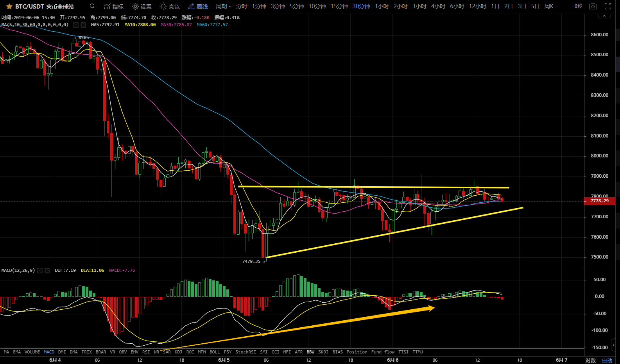Switch to the KDJ indicator tab
The width and height of the screenshot is (620, 364).
pos(178,352)
